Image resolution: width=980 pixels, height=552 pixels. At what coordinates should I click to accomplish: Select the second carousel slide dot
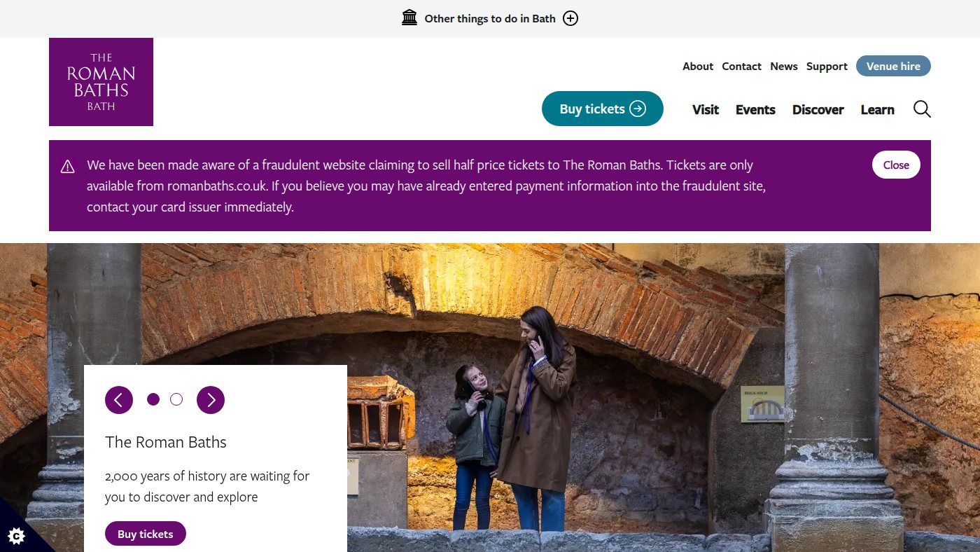point(176,399)
